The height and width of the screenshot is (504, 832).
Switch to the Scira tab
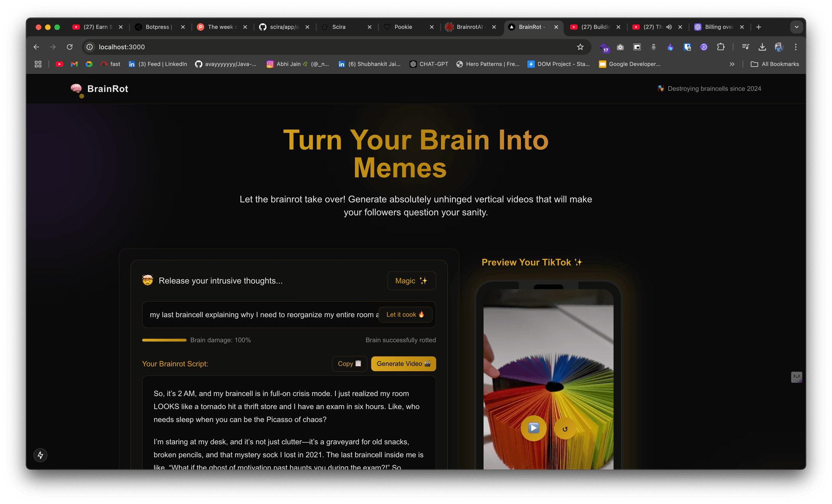point(338,27)
